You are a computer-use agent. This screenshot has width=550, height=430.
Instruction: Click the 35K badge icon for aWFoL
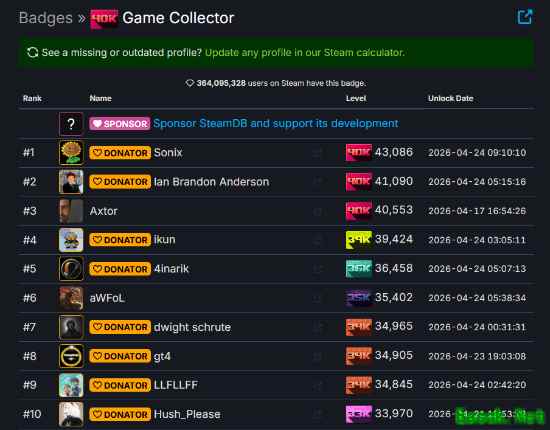358,298
